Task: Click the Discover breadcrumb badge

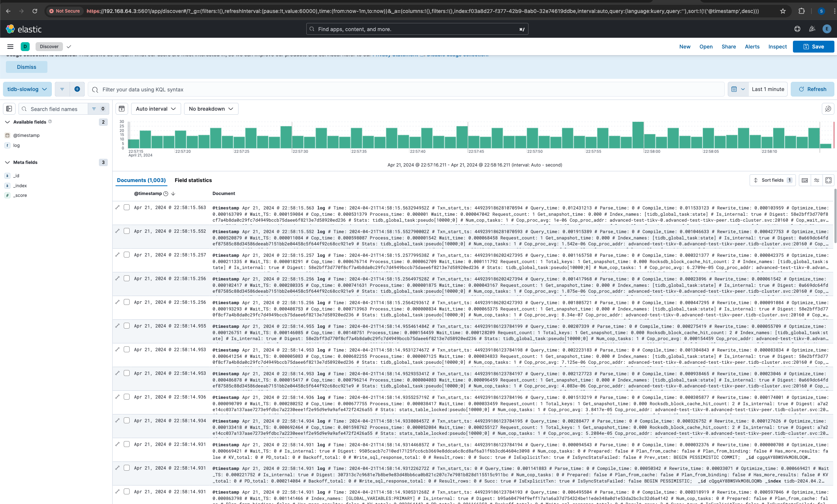Action: pyautogui.click(x=49, y=47)
